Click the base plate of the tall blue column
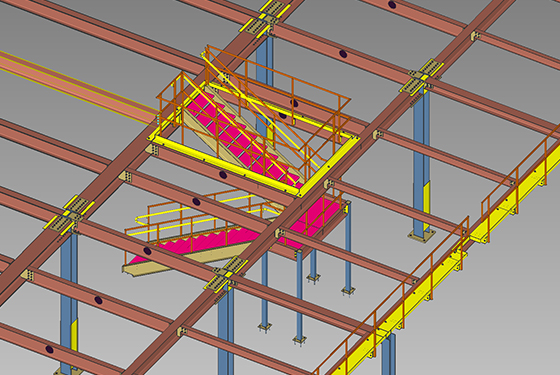The width and height of the screenshot is (560, 375). [422, 236]
